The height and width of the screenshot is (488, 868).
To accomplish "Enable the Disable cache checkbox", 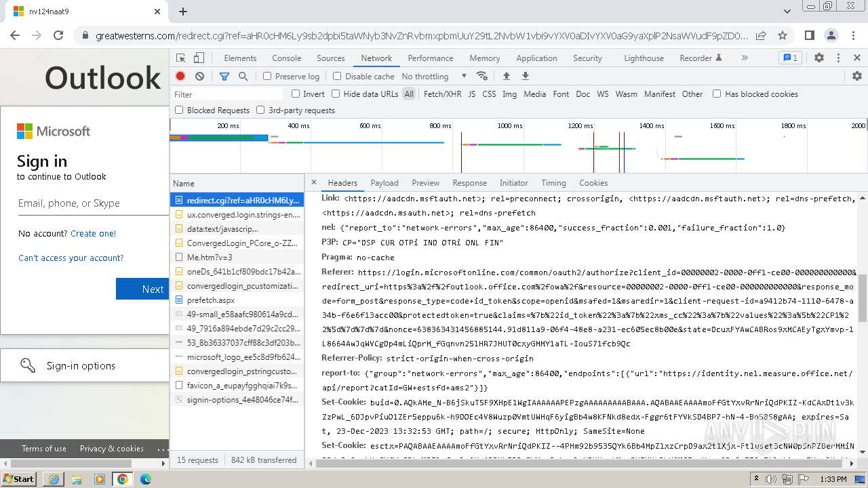I will coord(337,77).
